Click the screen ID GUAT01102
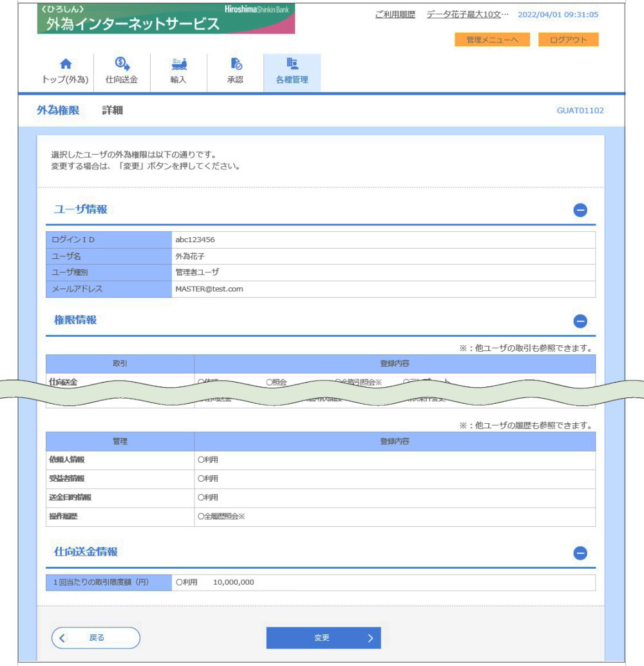 [x=580, y=111]
